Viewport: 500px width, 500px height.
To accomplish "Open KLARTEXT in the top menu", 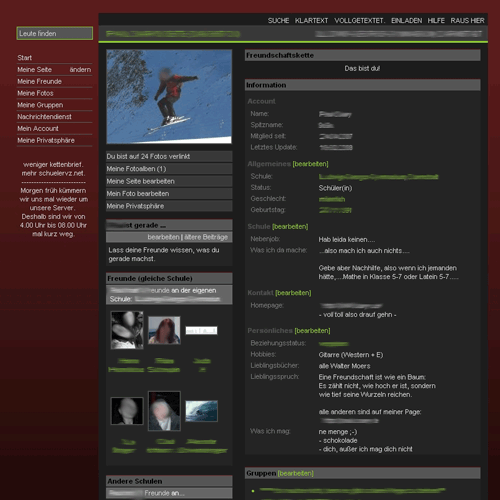I will 311,21.
